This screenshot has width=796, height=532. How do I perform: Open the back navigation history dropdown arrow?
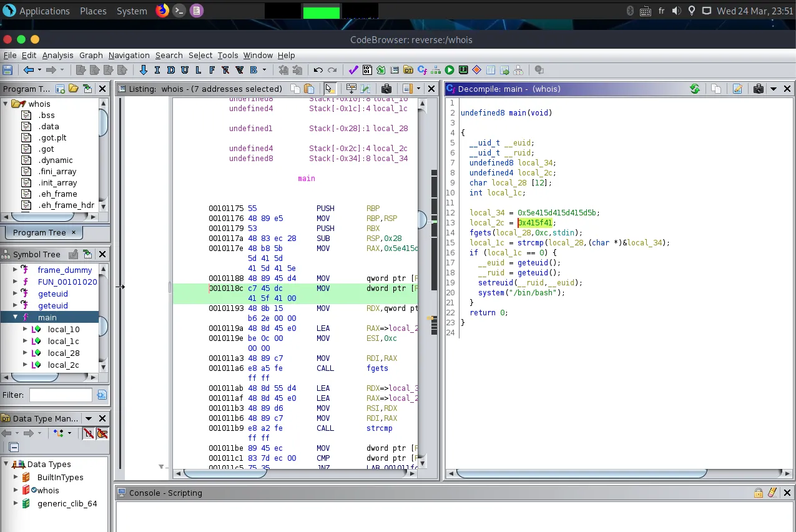[x=39, y=70]
